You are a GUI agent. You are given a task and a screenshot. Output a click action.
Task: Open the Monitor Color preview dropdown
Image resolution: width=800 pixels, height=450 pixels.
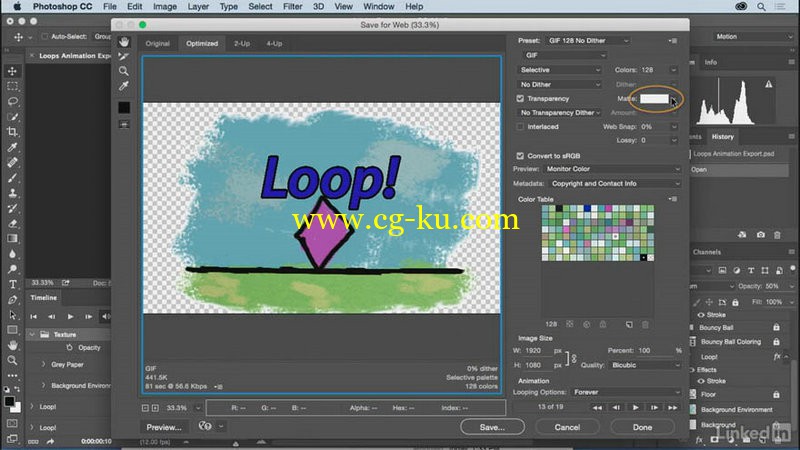pos(612,169)
